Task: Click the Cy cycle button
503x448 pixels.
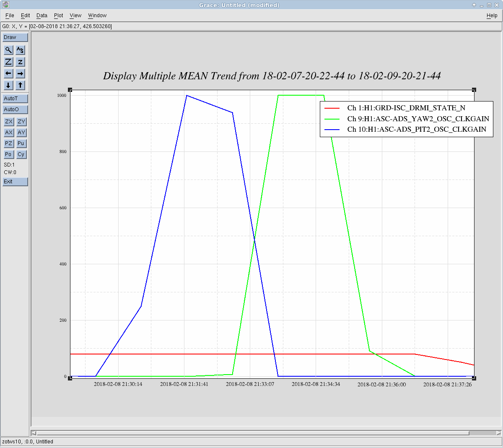Action: [x=21, y=154]
